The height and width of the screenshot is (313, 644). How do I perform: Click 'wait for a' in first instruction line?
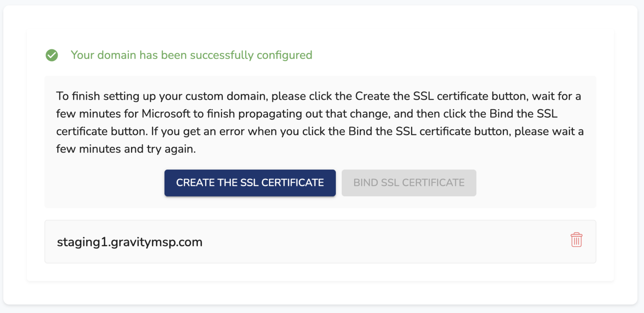(556, 96)
